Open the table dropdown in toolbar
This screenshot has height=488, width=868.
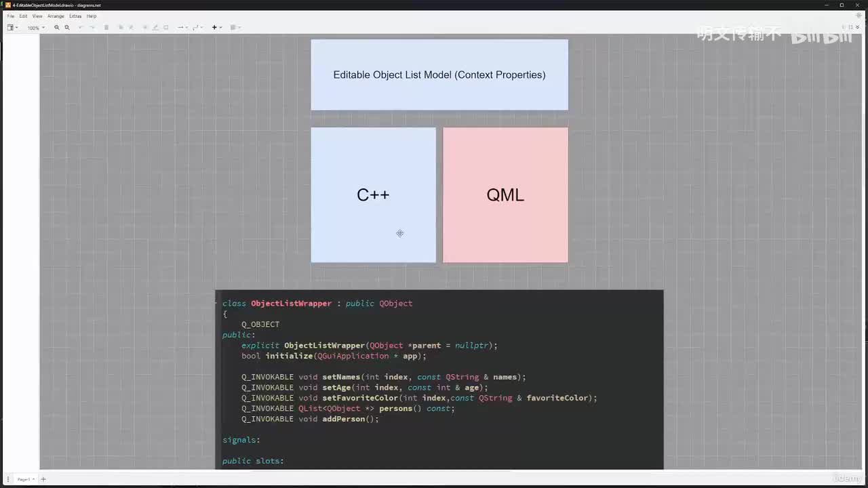tap(235, 28)
